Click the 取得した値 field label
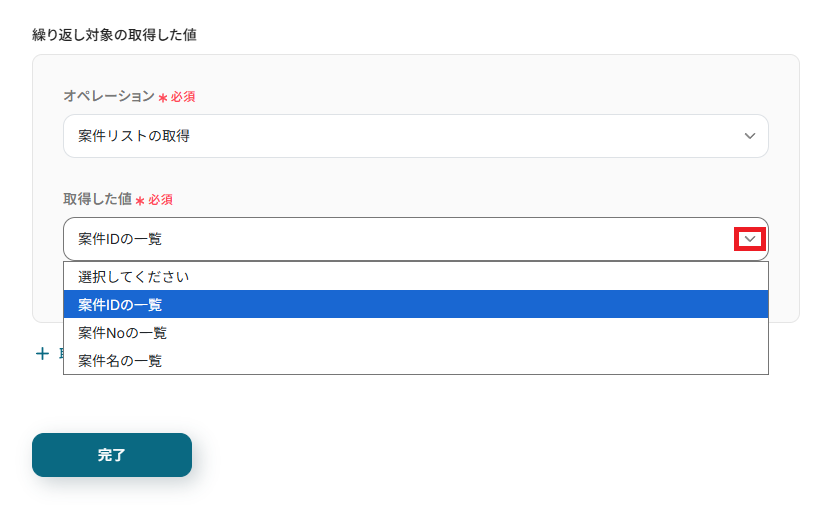This screenshot has height=505, width=839. point(97,199)
